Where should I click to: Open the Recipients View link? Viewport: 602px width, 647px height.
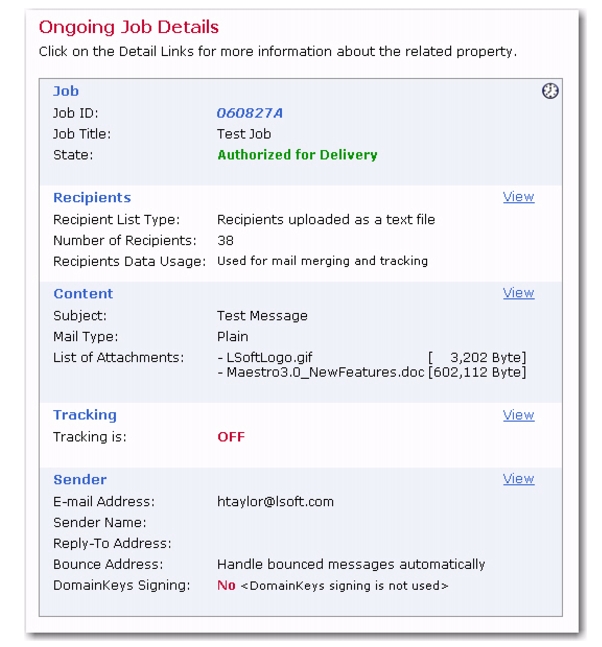point(518,197)
